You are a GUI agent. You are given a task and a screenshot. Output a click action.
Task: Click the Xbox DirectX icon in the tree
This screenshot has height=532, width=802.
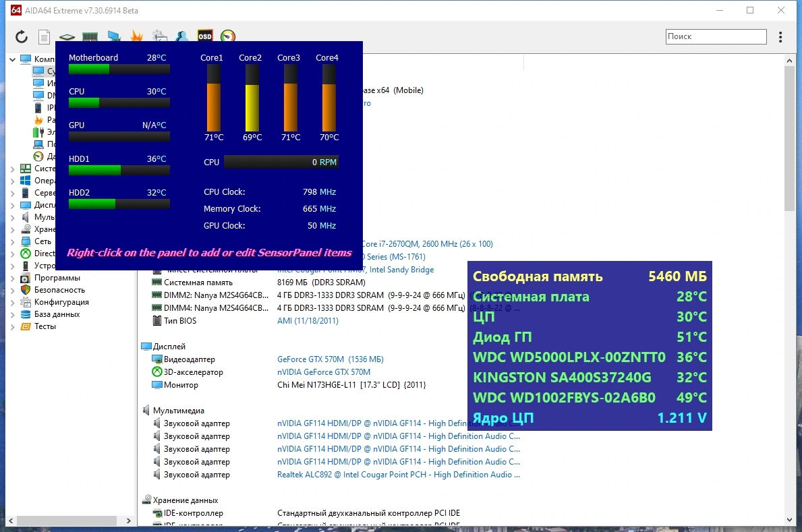(26, 254)
